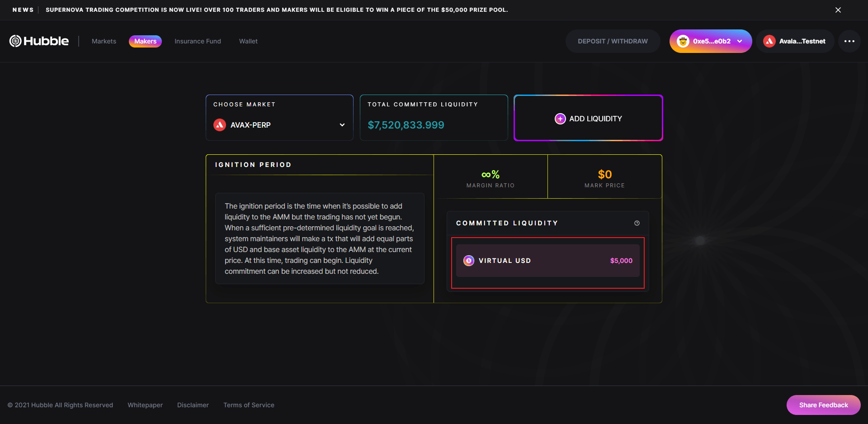The height and width of the screenshot is (424, 868).
Task: Go to the Markets tab
Action: (104, 41)
